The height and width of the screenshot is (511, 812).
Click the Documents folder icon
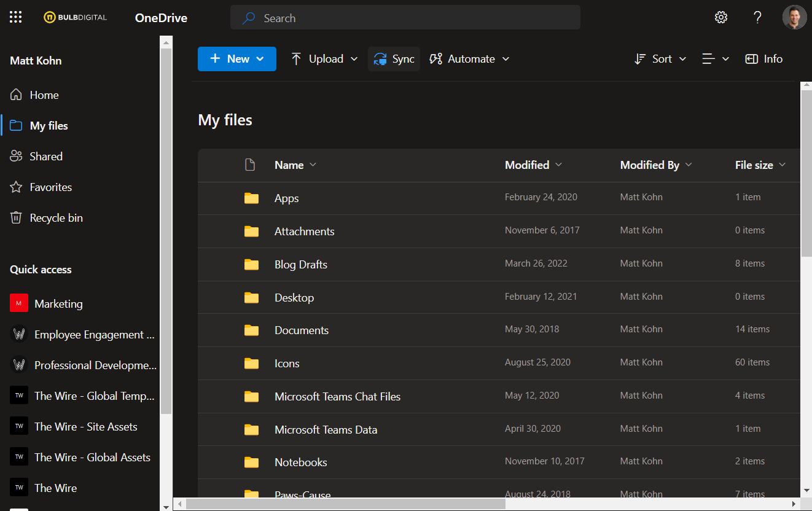pyautogui.click(x=251, y=330)
